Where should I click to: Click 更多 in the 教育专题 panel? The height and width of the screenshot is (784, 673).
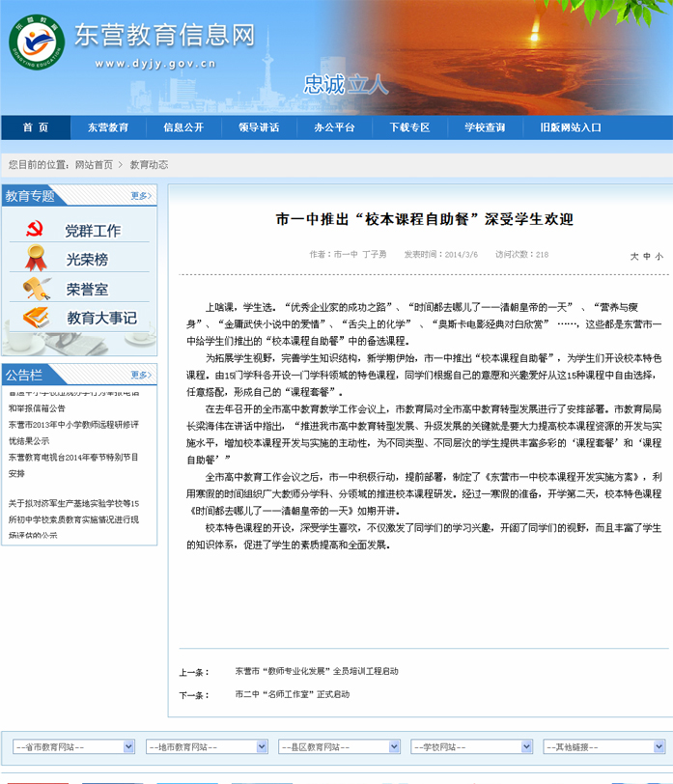tap(141, 195)
